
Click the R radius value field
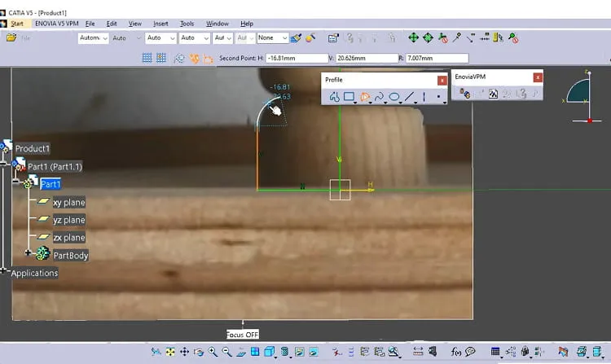pos(437,58)
